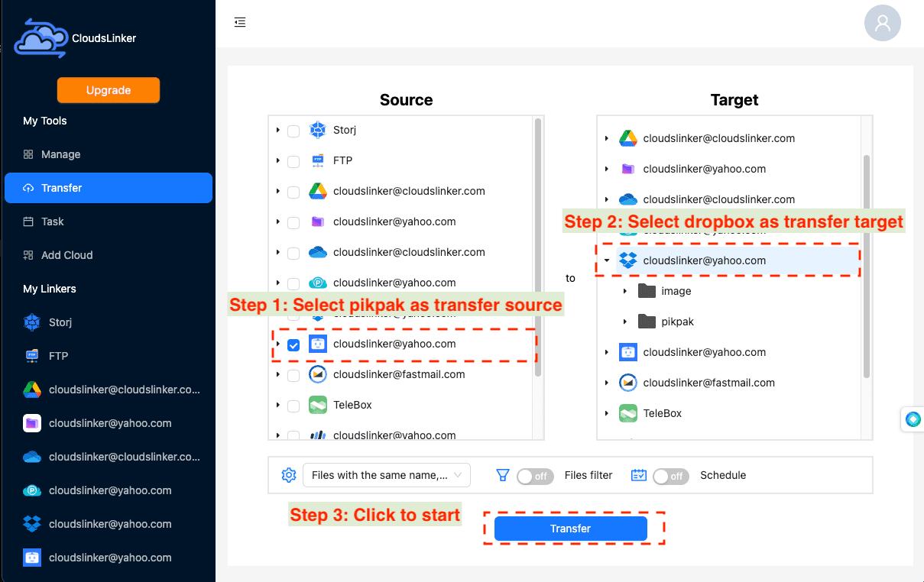Select cloudslinker@fastmail.com in Target list
Image resolution: width=924 pixels, height=582 pixels.
pos(709,383)
